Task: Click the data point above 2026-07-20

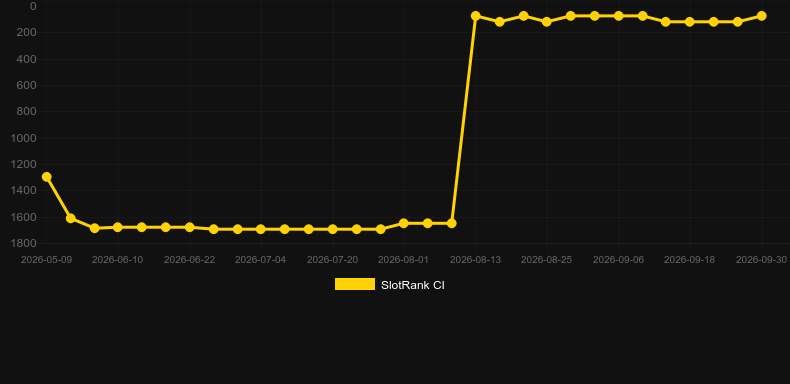Action: 333,229
